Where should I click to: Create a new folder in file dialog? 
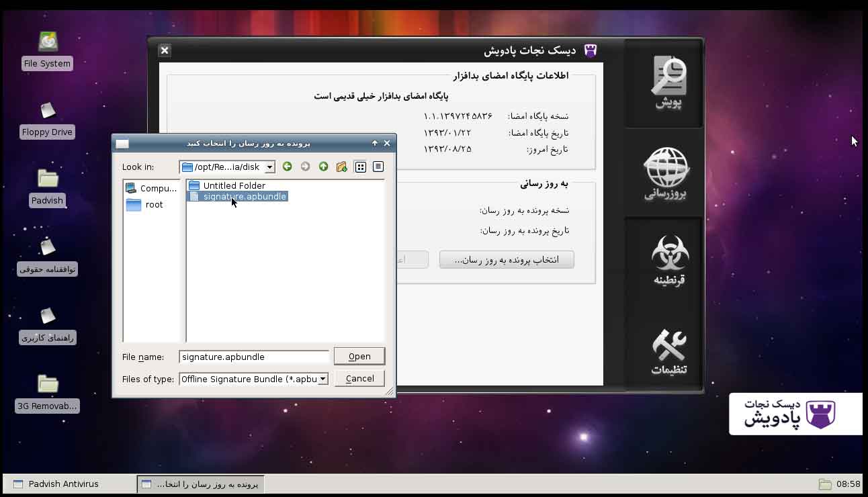pyautogui.click(x=342, y=167)
